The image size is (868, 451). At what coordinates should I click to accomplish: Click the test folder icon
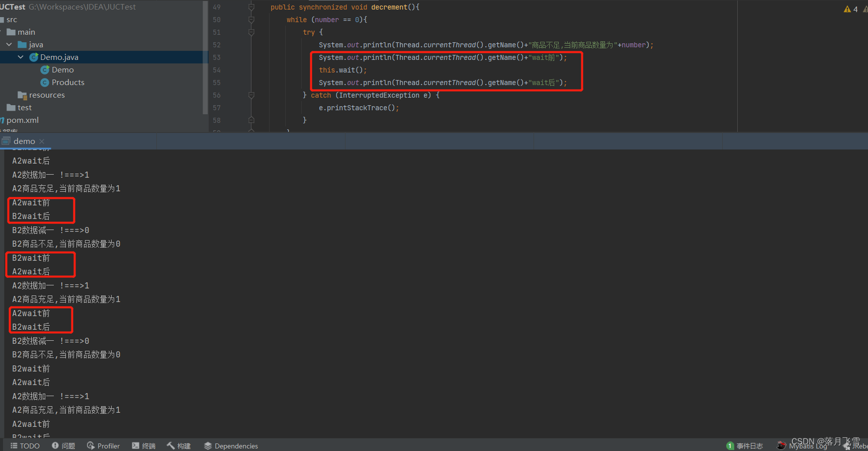11,108
